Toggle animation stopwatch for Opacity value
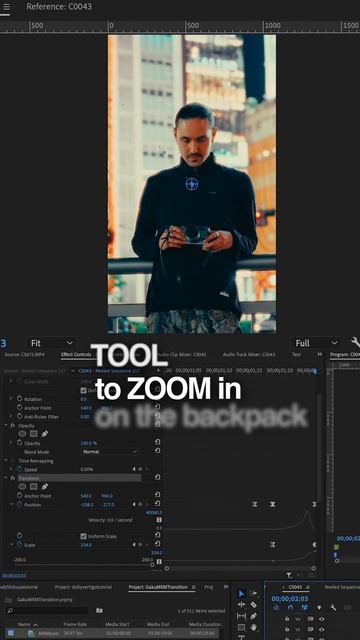This screenshot has width=360, height=640. point(19,443)
